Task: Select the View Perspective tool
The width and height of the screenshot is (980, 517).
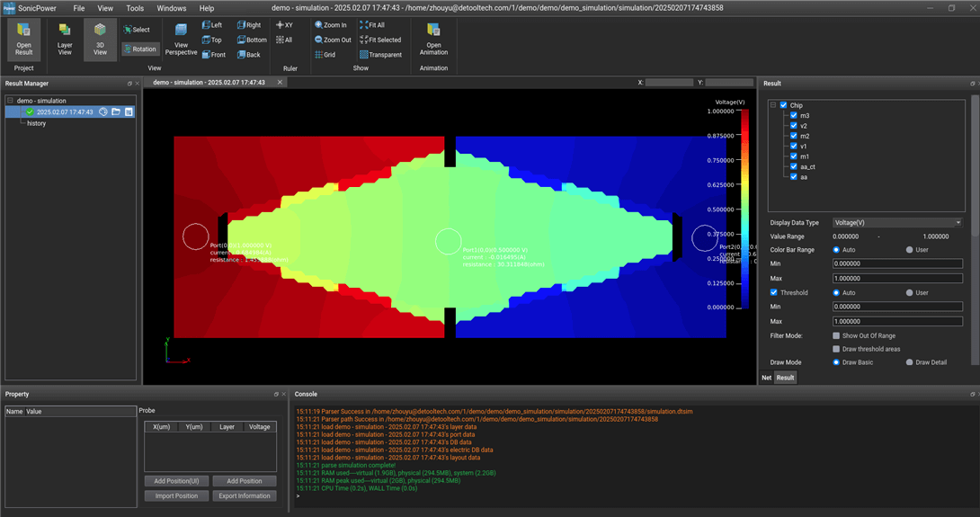Action: pyautogui.click(x=181, y=39)
